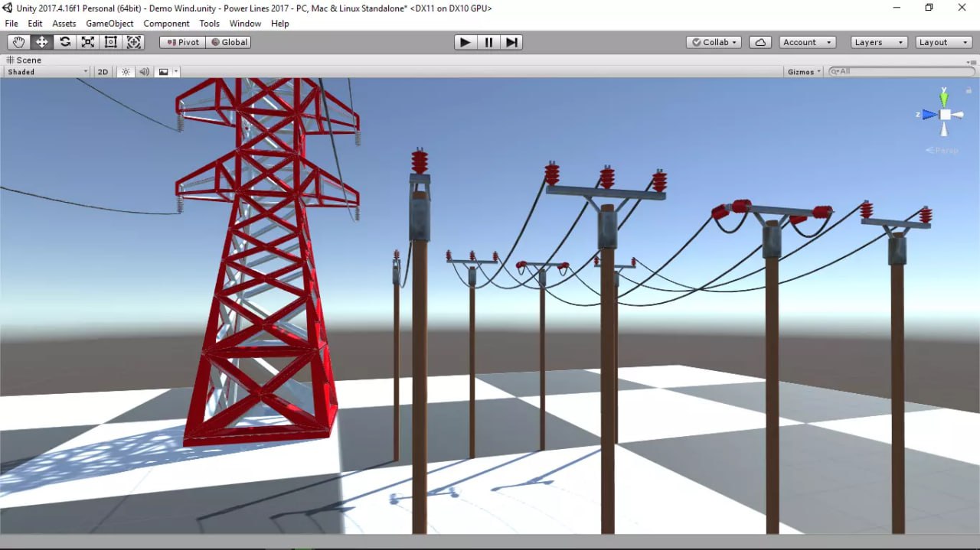This screenshot has width=980, height=550.
Task: Open the Gizmos dropdown
Action: (801, 71)
